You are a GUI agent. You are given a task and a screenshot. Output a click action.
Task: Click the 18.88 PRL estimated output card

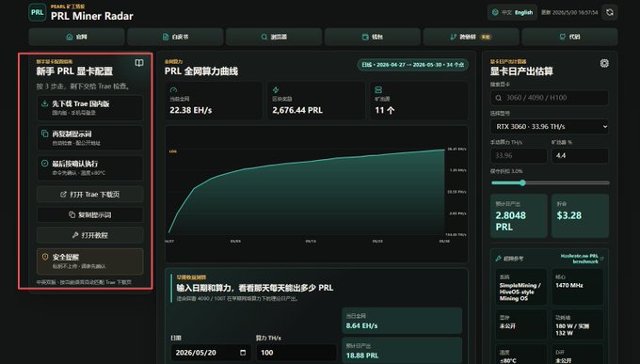point(402,350)
